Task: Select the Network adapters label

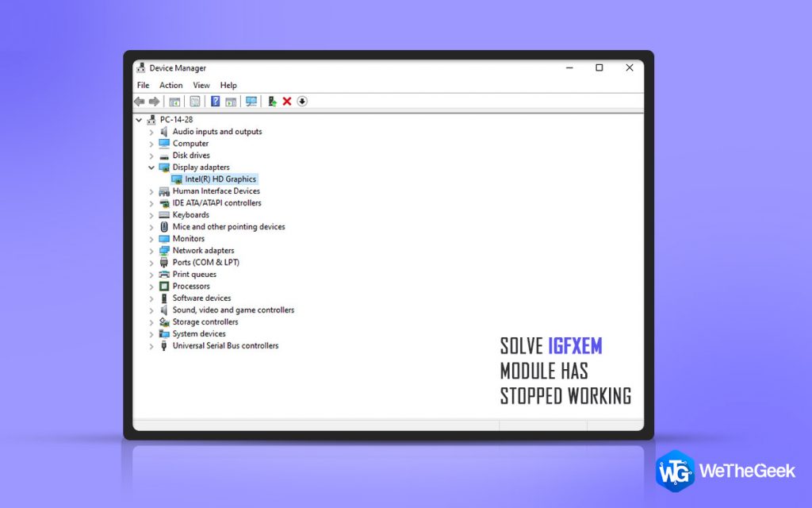Action: pyautogui.click(x=203, y=251)
